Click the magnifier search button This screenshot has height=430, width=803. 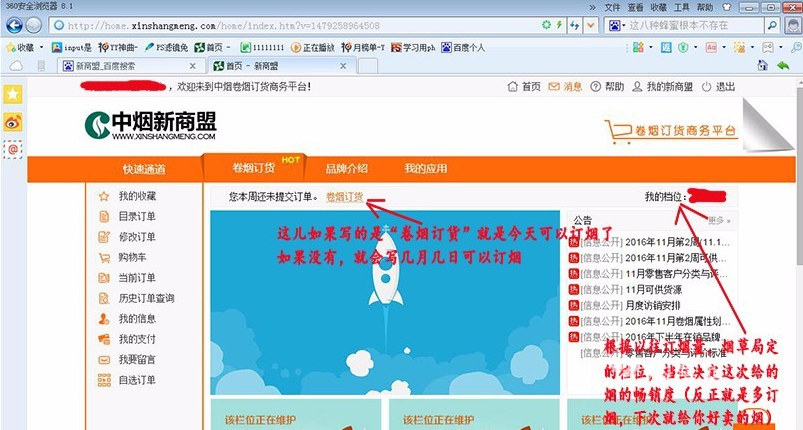(771, 25)
